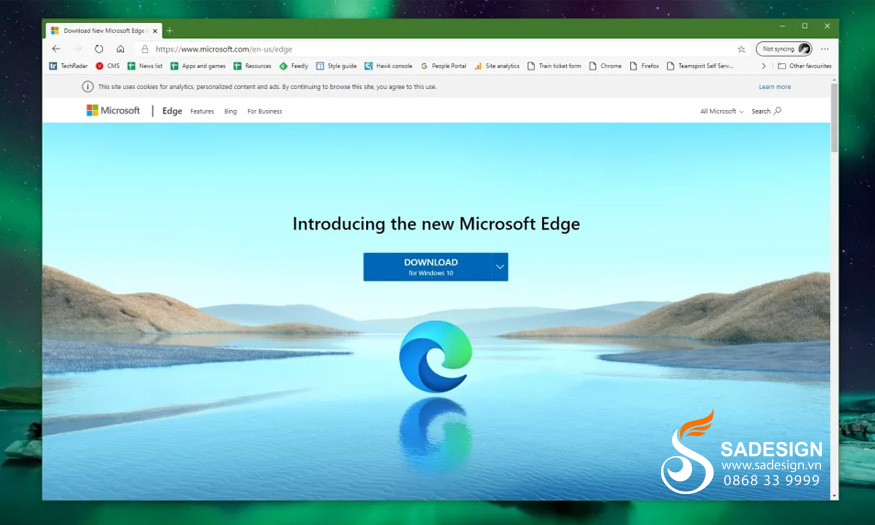Minimize the Edge browser window
The image size is (875, 525).
pos(782,26)
